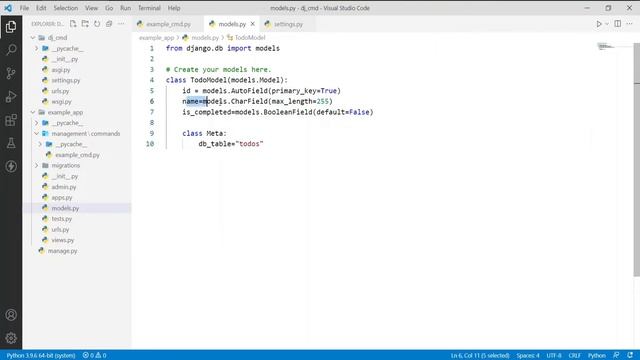This screenshot has height=360, width=640.
Task: Expand the __pycache__ folder under dj_cmd
Action: point(37,48)
